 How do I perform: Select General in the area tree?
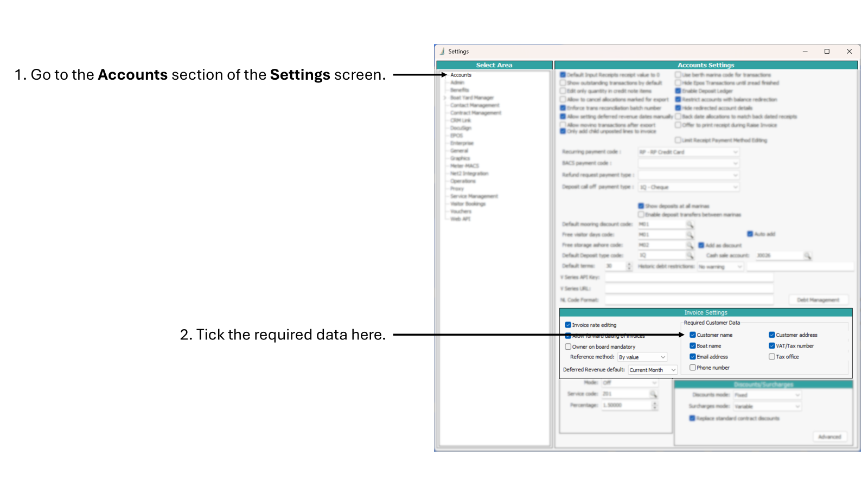(x=459, y=151)
